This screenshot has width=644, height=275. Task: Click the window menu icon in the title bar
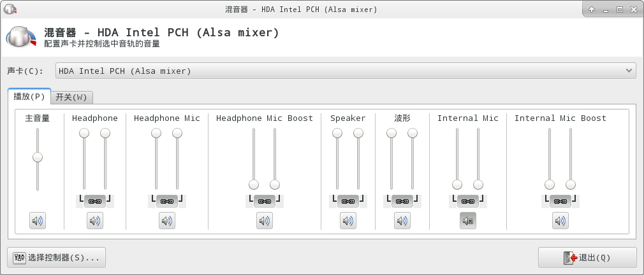10,9
